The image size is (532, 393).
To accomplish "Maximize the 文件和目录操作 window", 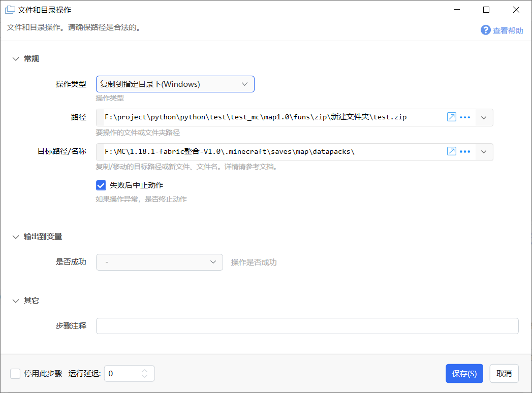I will [x=486, y=10].
